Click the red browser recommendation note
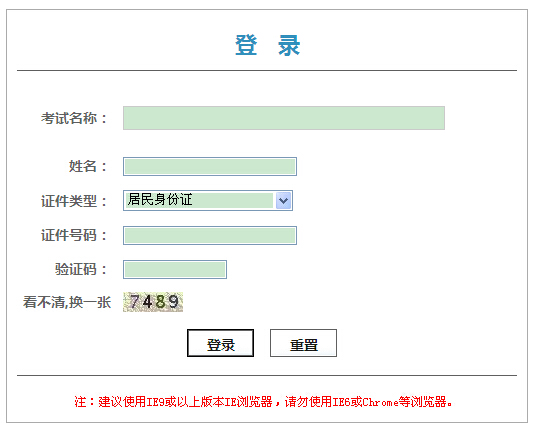This screenshot has width=533, height=429. click(263, 402)
